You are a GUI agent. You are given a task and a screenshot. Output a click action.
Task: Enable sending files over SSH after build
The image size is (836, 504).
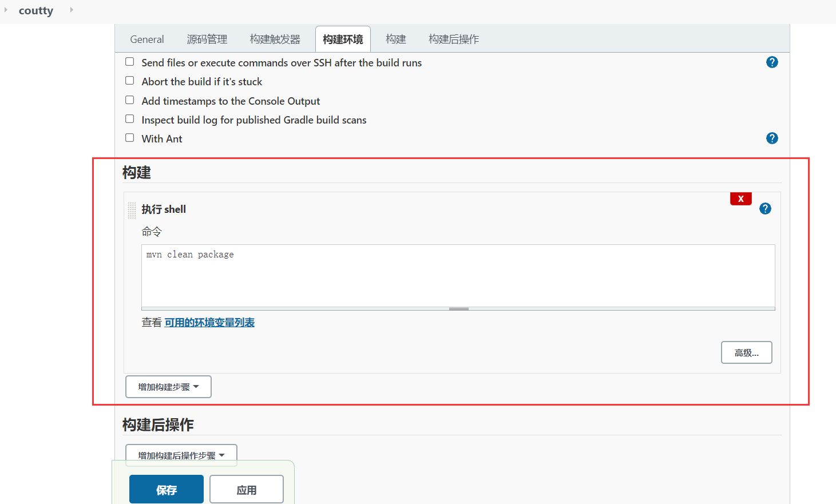(x=129, y=61)
